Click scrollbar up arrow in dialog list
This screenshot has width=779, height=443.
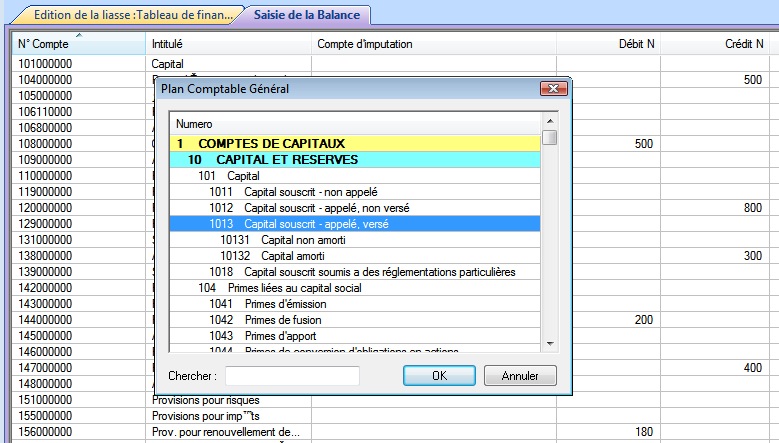(x=550, y=121)
